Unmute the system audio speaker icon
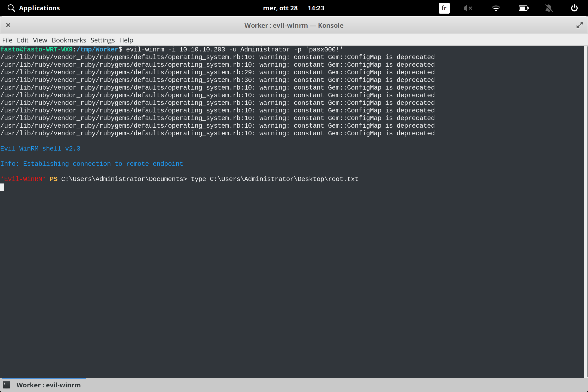This screenshot has height=392, width=588. [468, 8]
